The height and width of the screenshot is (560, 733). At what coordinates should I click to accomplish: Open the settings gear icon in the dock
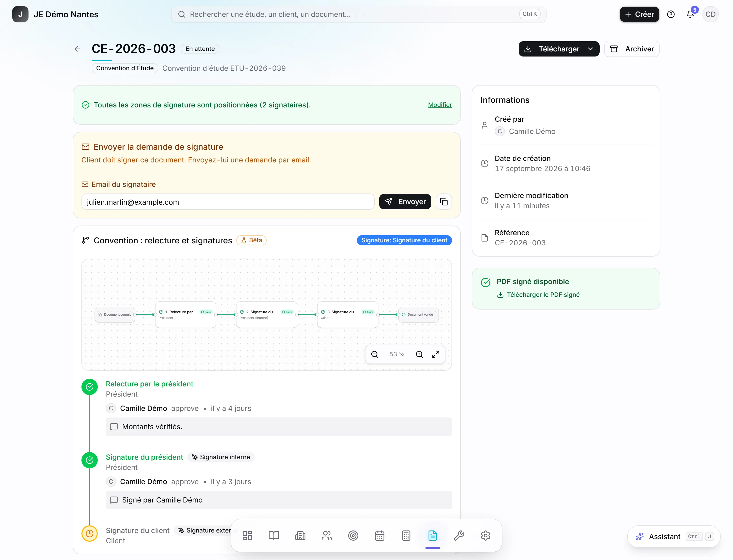[x=486, y=536]
